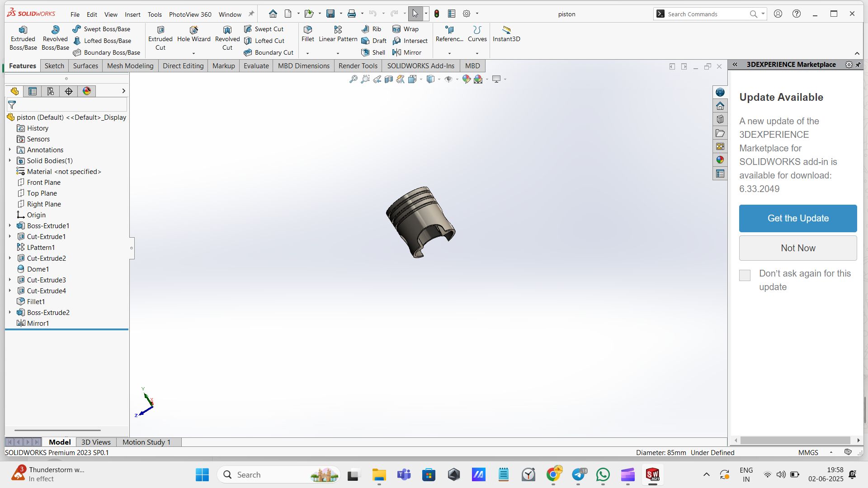Toggle Instant3D mode
This screenshot has height=488, width=868.
pos(506,34)
